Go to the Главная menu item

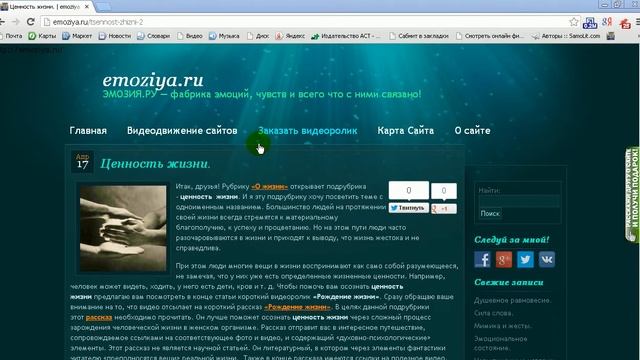coord(88,131)
